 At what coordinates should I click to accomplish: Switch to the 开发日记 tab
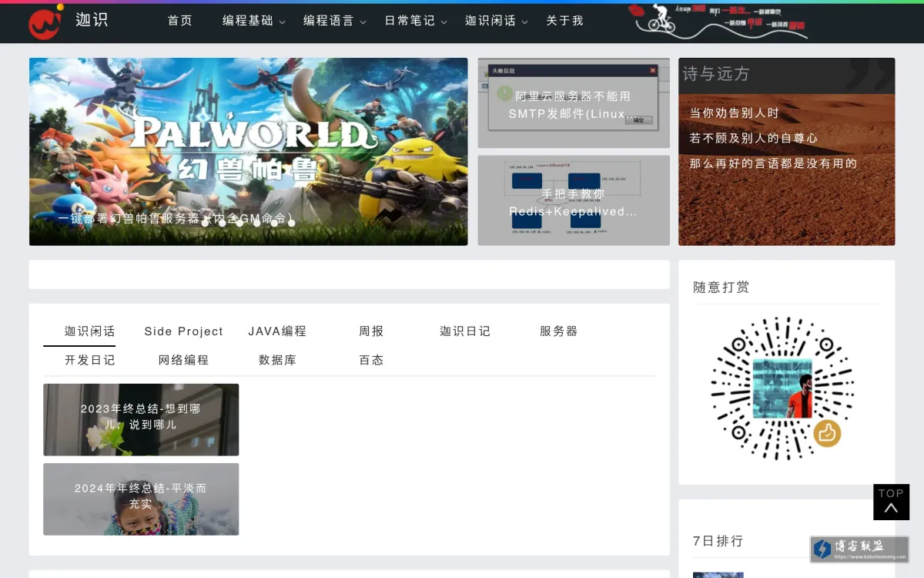coord(90,360)
